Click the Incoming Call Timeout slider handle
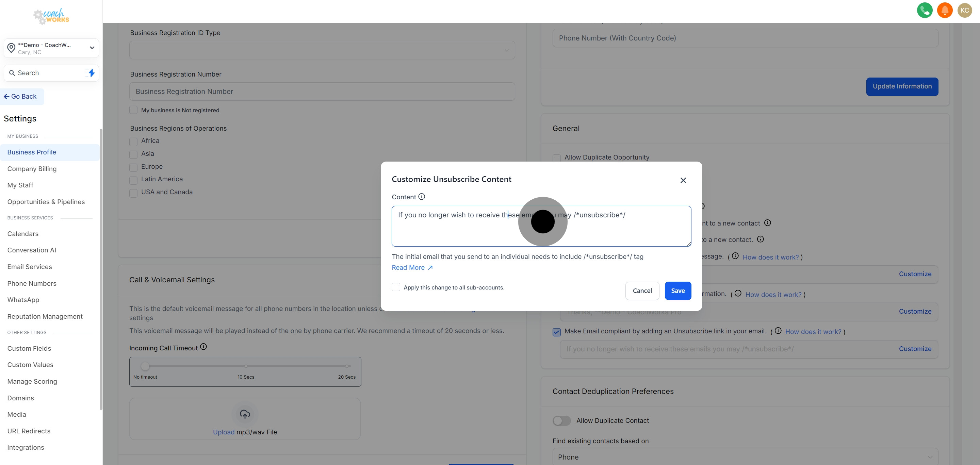This screenshot has width=980, height=465. coord(145,366)
